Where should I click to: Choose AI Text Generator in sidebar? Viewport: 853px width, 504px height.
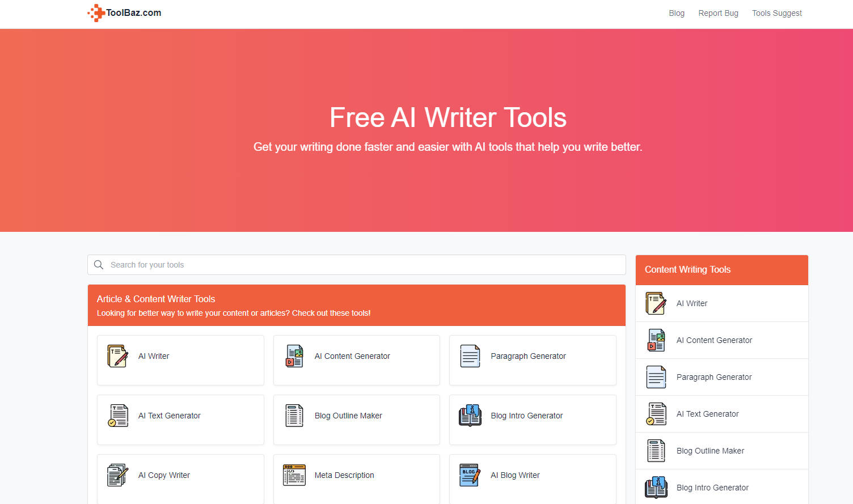707,414
